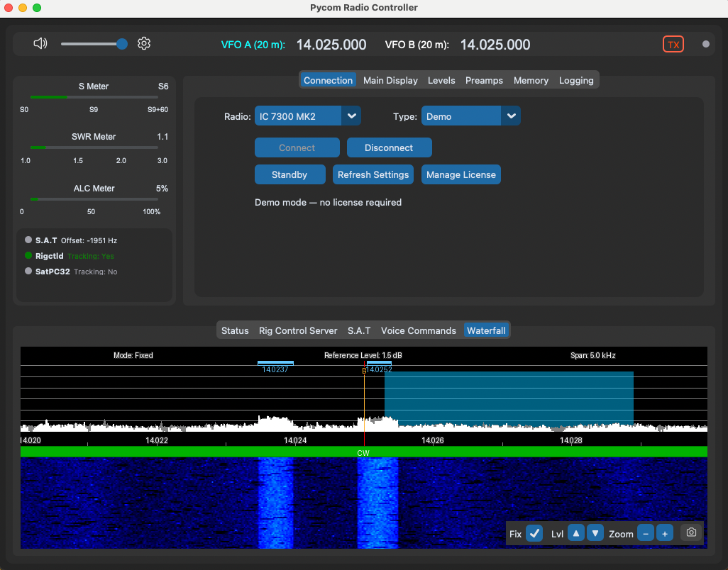Switch to the Main Display tab
The image size is (728, 570).
coord(390,80)
